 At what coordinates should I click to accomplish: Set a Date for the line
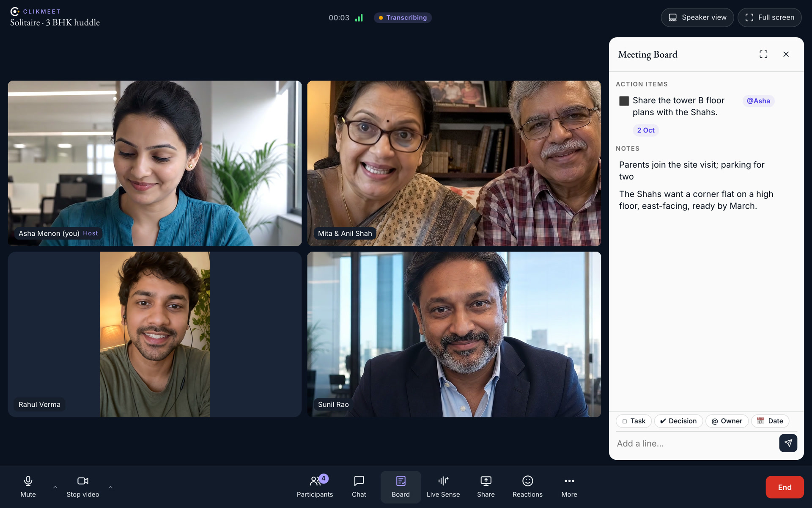tap(770, 421)
